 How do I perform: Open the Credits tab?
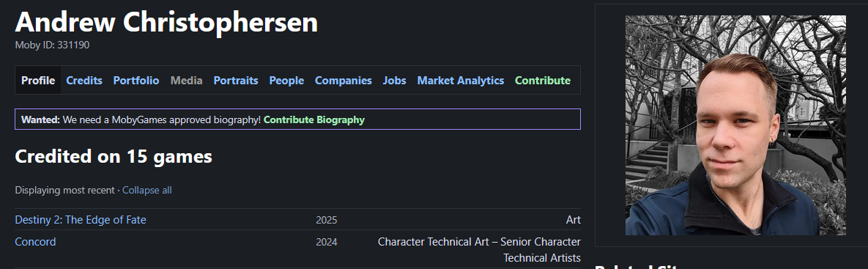click(x=84, y=80)
